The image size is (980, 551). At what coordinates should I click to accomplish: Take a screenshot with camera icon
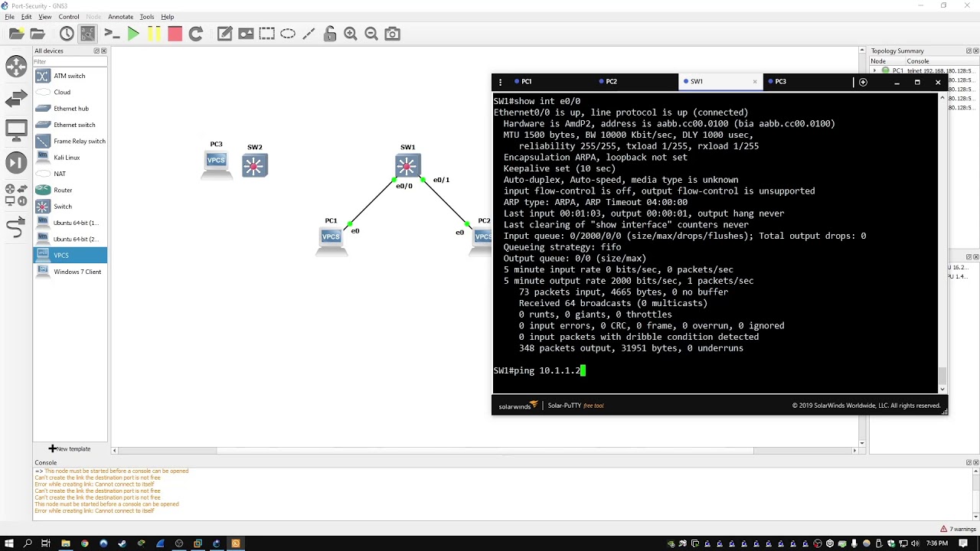tap(393, 34)
